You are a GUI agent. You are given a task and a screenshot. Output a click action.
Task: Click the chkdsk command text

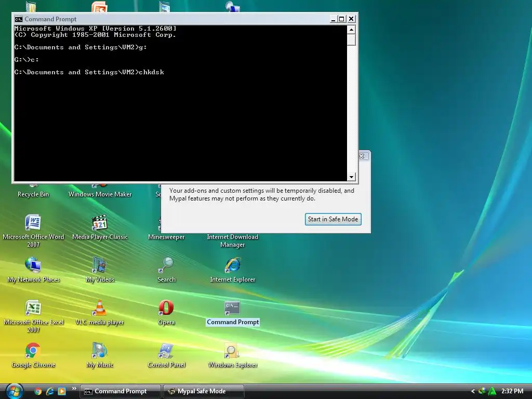[x=151, y=72]
